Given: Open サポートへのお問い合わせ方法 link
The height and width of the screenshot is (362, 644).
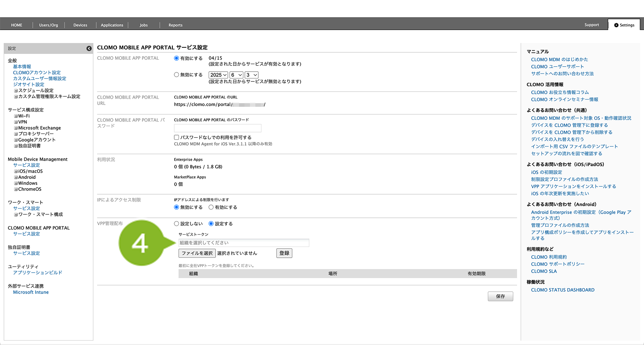Looking at the screenshot, I should click(x=562, y=74).
